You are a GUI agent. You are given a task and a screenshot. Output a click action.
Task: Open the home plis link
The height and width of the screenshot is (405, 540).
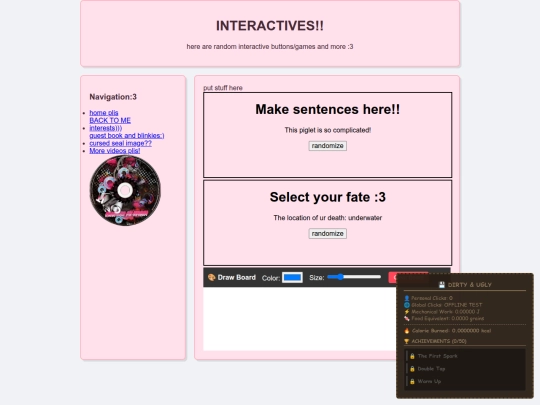coord(104,113)
